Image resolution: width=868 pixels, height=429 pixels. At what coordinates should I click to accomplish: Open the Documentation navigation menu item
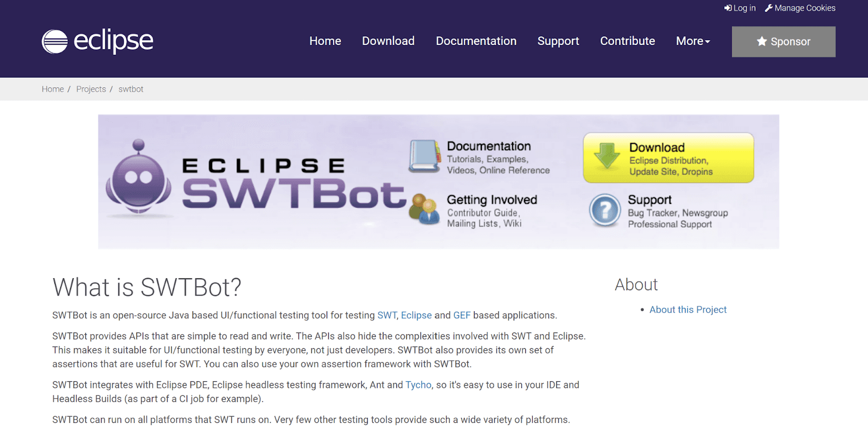pos(476,41)
